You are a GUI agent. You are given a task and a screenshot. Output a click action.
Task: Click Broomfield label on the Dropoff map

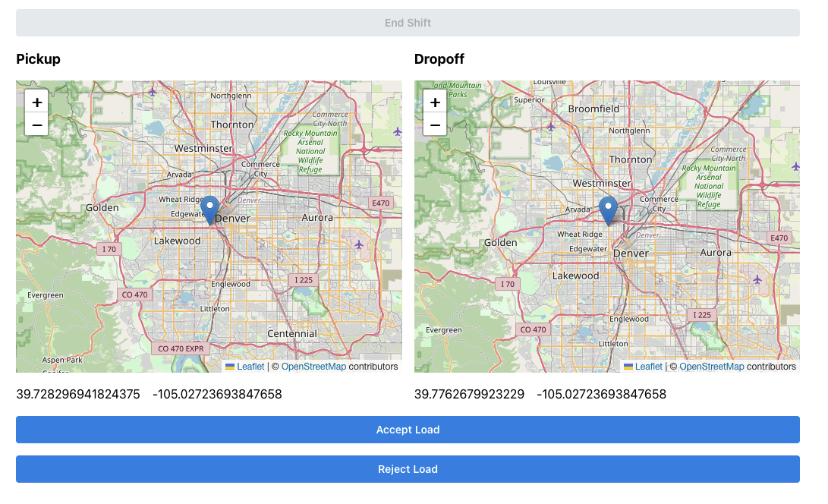pos(594,109)
